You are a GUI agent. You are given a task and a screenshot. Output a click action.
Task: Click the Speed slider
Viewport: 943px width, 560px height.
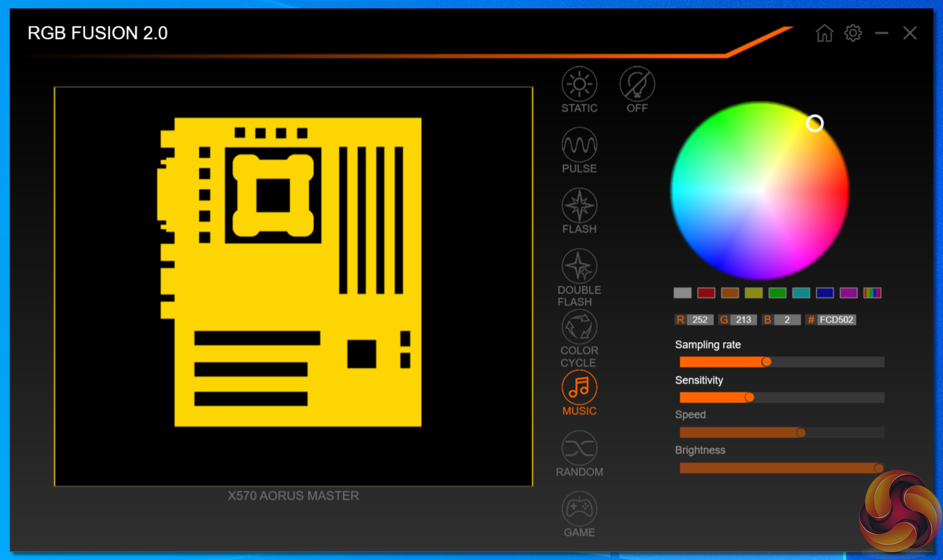(782, 433)
